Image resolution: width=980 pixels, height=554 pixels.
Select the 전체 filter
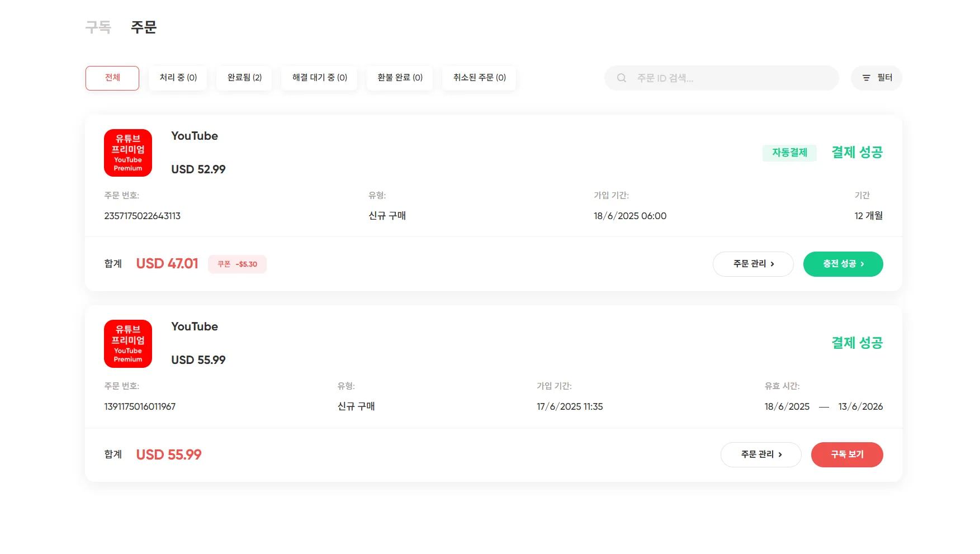[112, 78]
